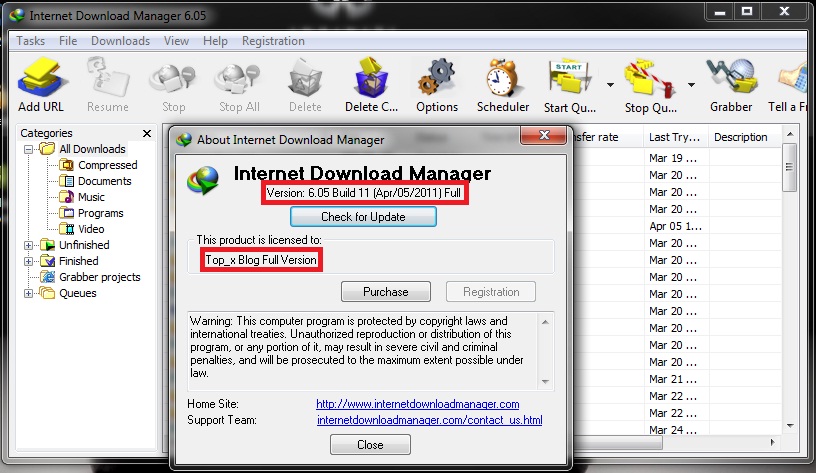Maximize the Internet Download Manager window
The width and height of the screenshot is (816, 473).
(x=747, y=11)
